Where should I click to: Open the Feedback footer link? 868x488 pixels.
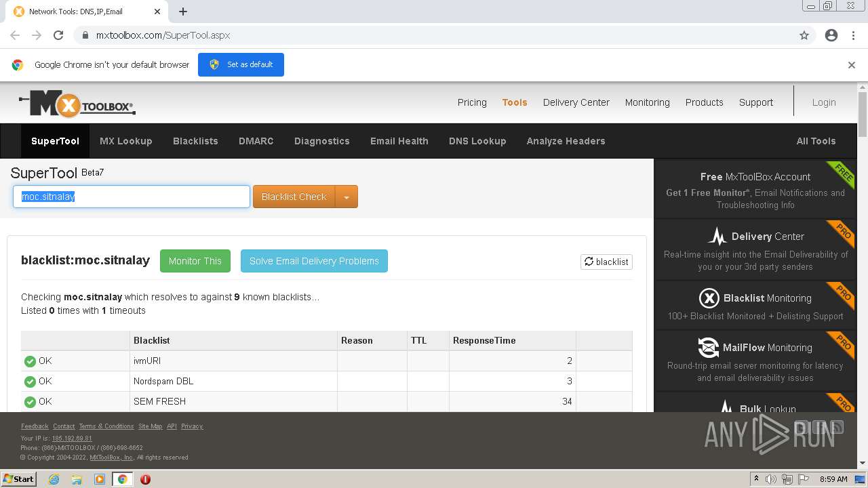35,426
